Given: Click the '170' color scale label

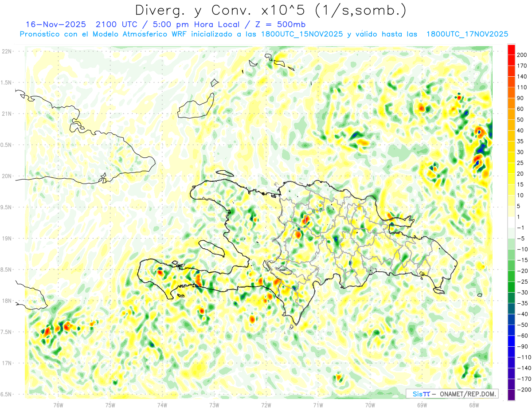Looking at the screenshot, I should coord(522,66).
